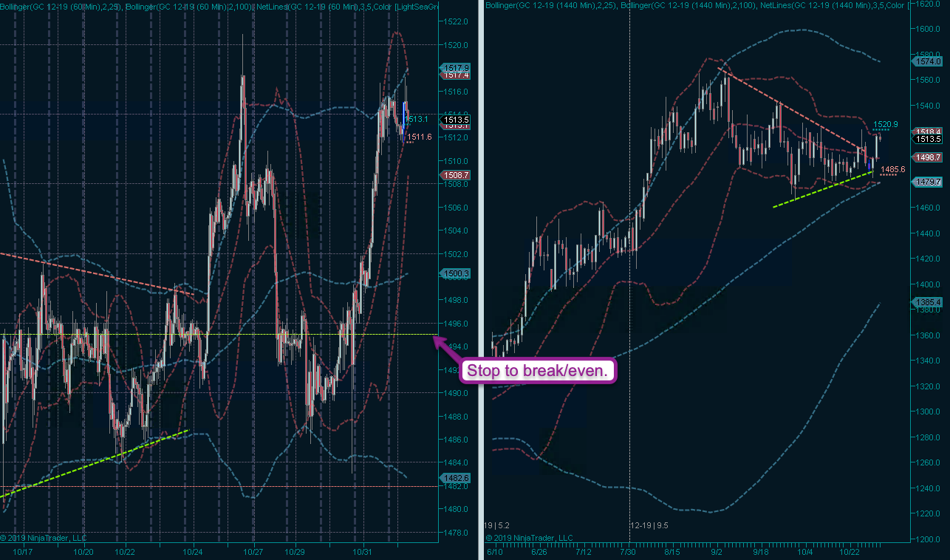The height and width of the screenshot is (560, 950).
Task: Click the "Stop to break/even." annotation callout
Action: (x=539, y=371)
